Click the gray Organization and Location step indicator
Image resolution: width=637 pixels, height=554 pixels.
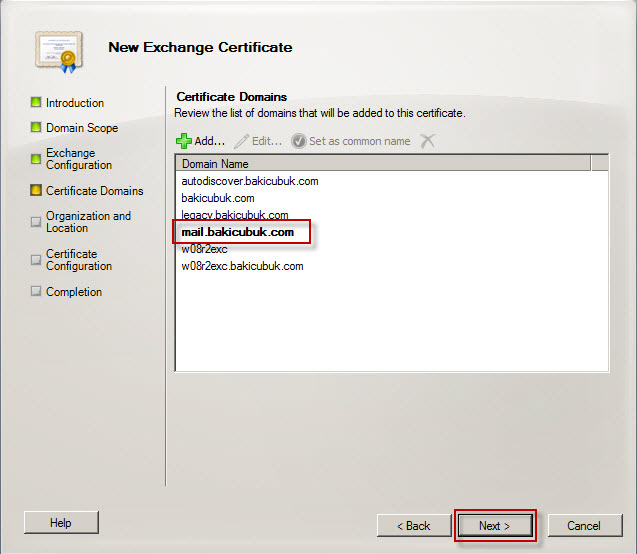36,222
